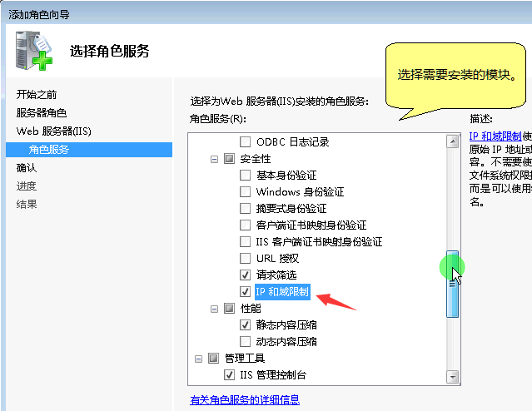Open 有关角色服务的详细信息 link
The image size is (532, 411).
point(245,400)
